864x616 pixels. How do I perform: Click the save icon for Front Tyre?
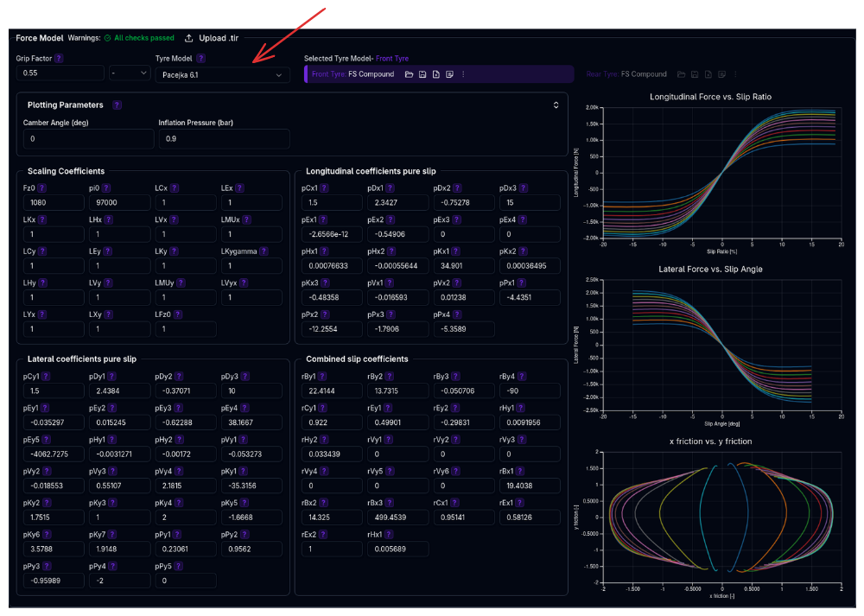(x=422, y=74)
